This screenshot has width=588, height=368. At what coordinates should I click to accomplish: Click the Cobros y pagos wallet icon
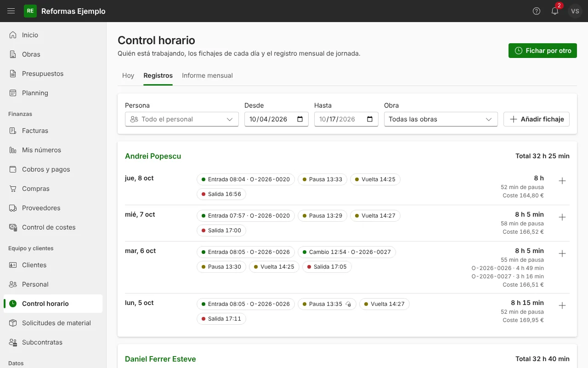click(13, 169)
